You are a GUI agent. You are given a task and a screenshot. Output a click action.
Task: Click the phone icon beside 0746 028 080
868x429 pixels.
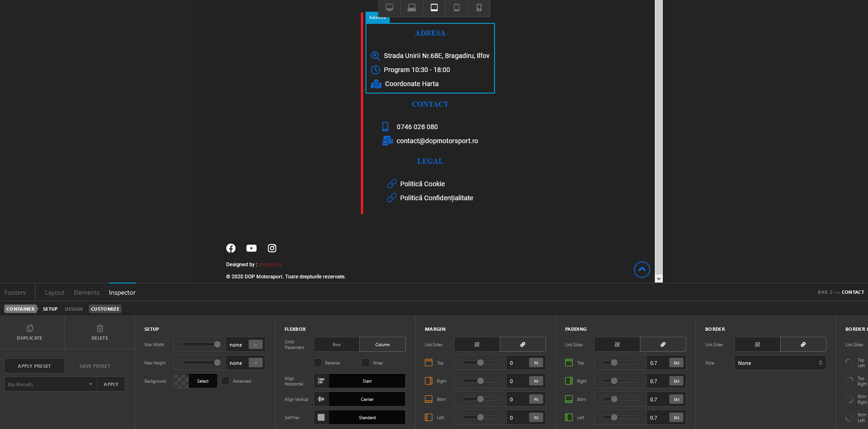click(x=385, y=127)
